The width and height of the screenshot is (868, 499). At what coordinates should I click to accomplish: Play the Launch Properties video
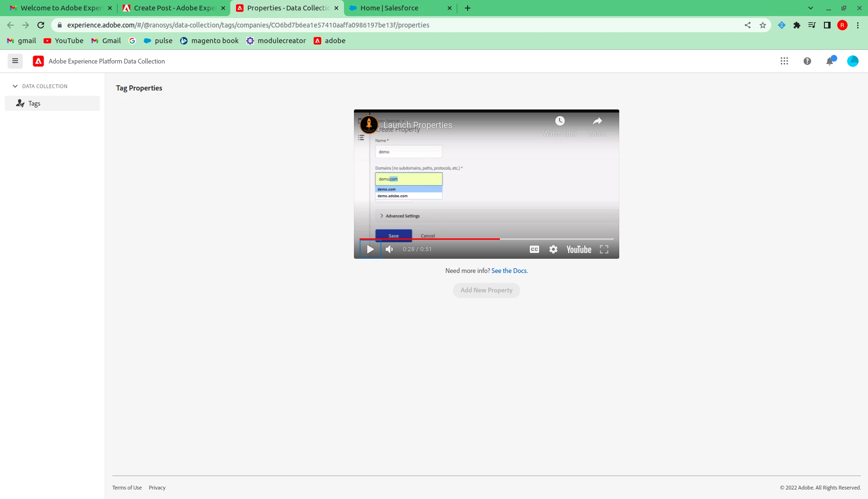point(371,249)
